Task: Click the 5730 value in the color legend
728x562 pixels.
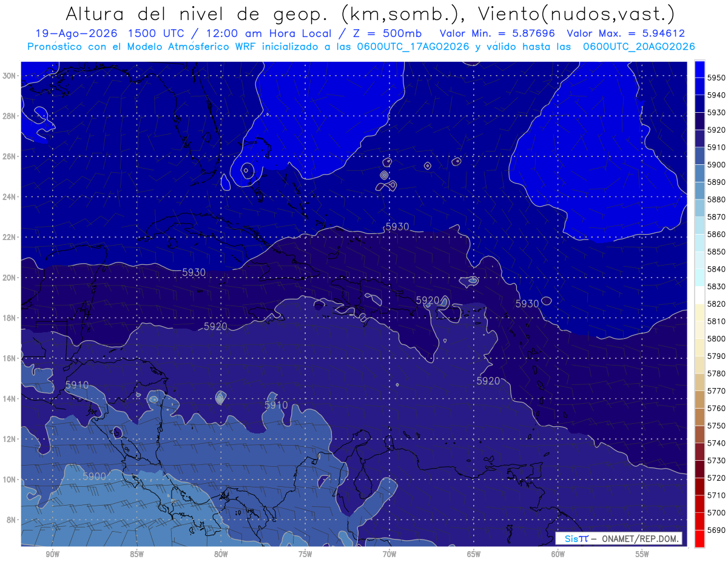Action: (716, 460)
